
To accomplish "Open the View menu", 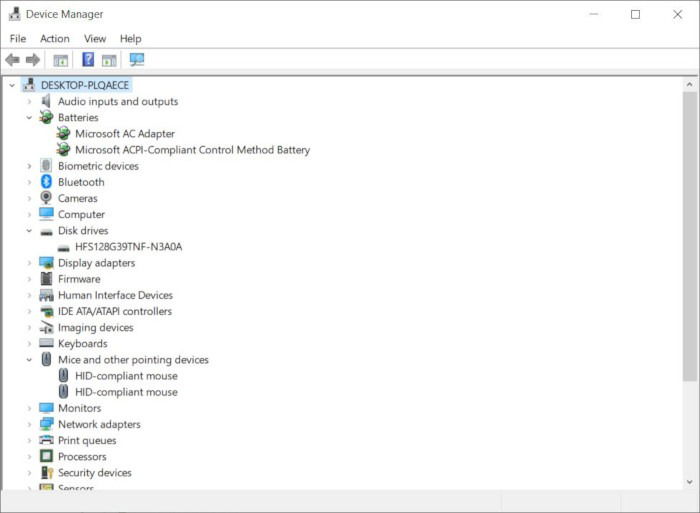I will tap(95, 39).
